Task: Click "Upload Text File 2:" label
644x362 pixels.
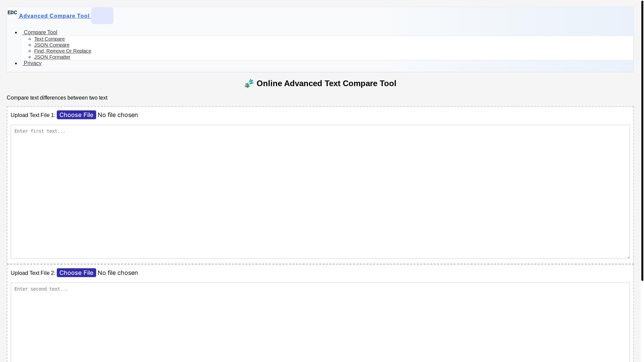Action: click(x=33, y=273)
